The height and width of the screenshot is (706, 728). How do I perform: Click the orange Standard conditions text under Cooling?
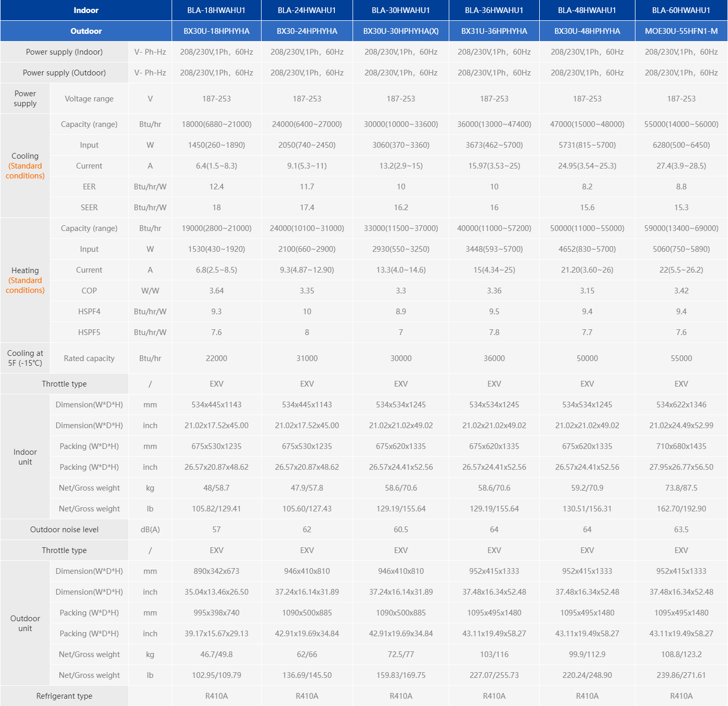[25, 171]
